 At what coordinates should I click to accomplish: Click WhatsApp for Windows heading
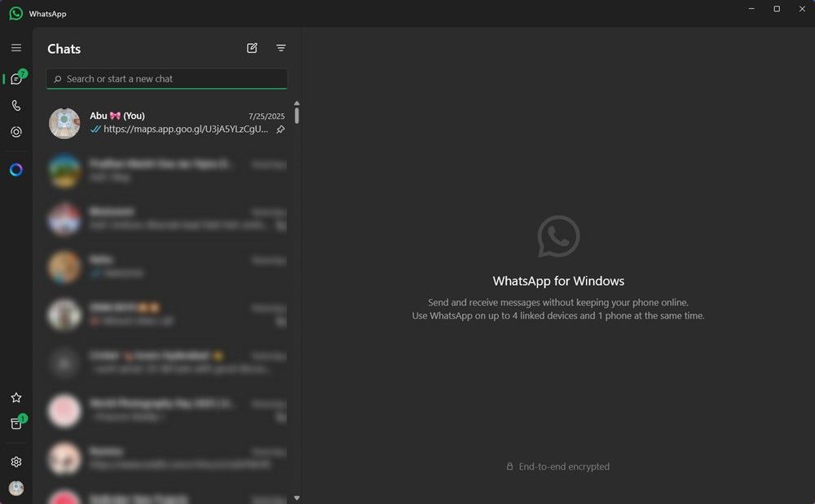pyautogui.click(x=558, y=281)
